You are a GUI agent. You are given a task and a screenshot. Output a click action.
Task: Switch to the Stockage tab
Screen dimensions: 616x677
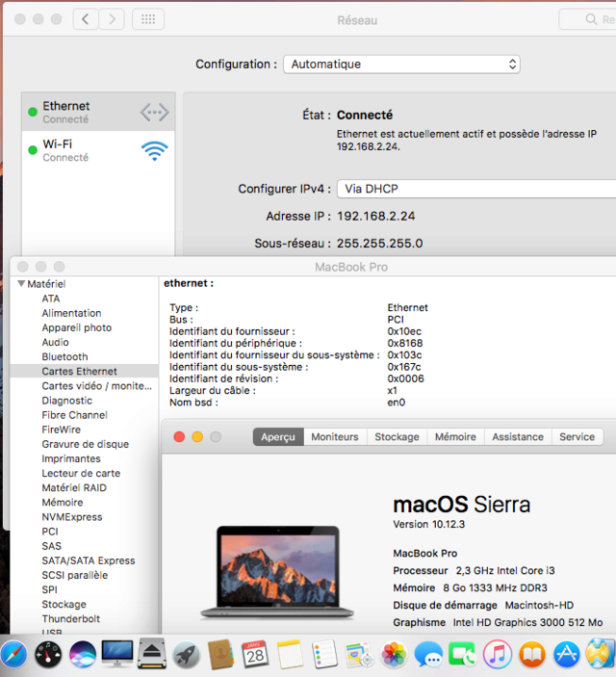point(398,437)
